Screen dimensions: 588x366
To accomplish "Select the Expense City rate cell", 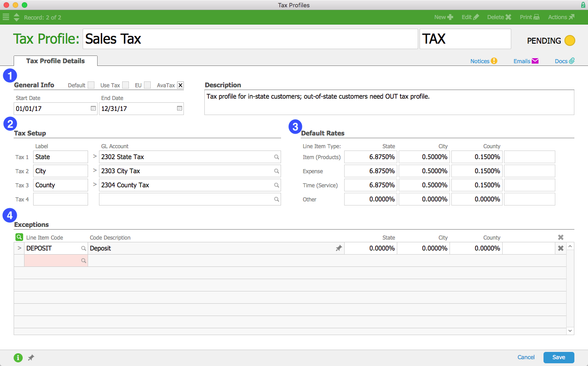I will [x=424, y=171].
